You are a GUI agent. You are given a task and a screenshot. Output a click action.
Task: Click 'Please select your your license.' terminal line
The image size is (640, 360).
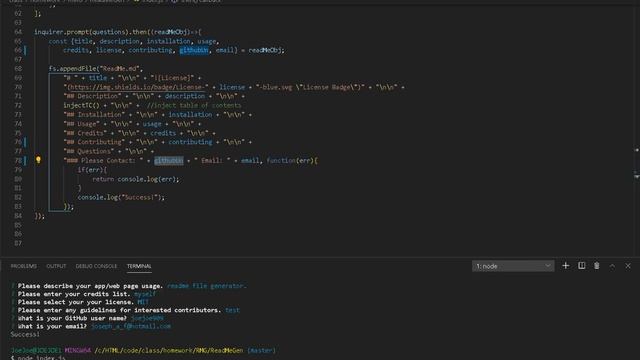(x=76, y=302)
